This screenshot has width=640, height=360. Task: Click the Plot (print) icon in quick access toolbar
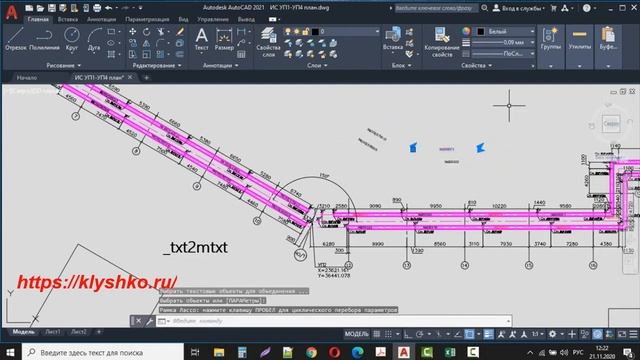click(x=97, y=8)
